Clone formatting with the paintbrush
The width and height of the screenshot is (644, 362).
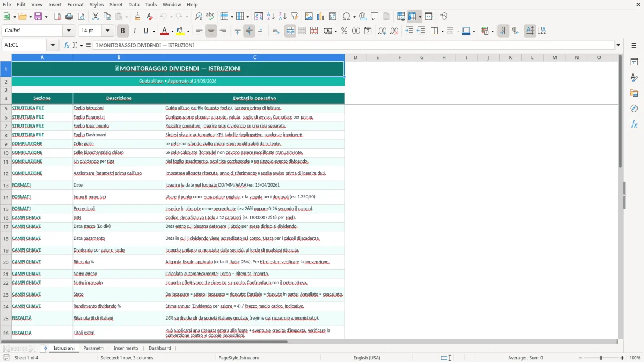click(x=138, y=17)
